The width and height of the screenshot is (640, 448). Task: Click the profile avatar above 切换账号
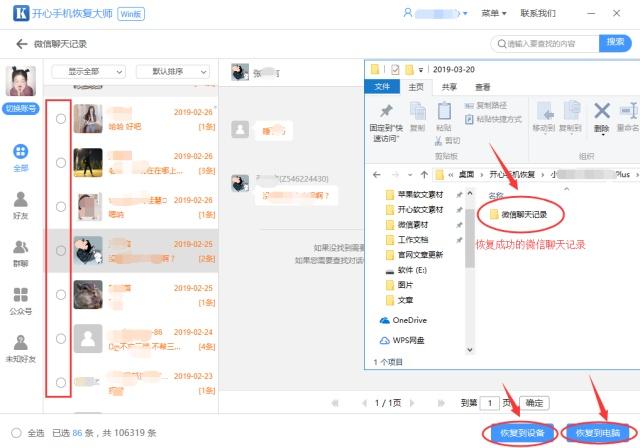[20, 81]
